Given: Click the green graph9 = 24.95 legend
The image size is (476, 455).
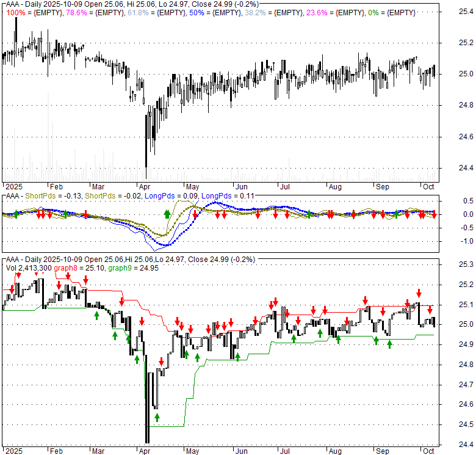Looking at the screenshot, I should [133, 268].
